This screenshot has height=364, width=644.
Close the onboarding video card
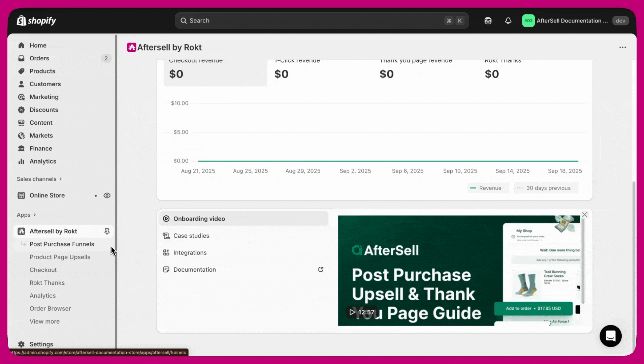click(585, 215)
